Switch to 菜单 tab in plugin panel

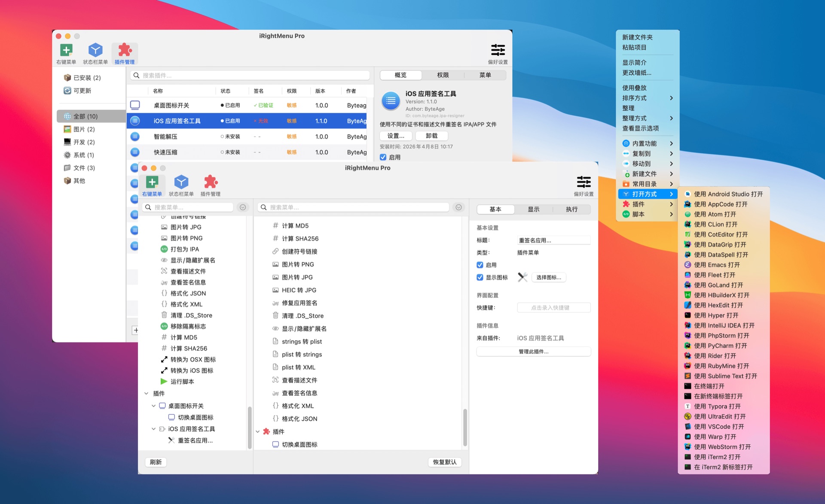(x=485, y=75)
